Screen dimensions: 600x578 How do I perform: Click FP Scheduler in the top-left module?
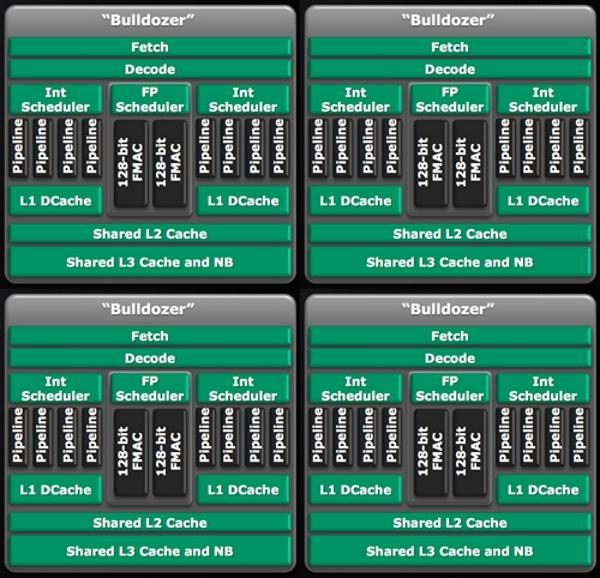pos(150,100)
